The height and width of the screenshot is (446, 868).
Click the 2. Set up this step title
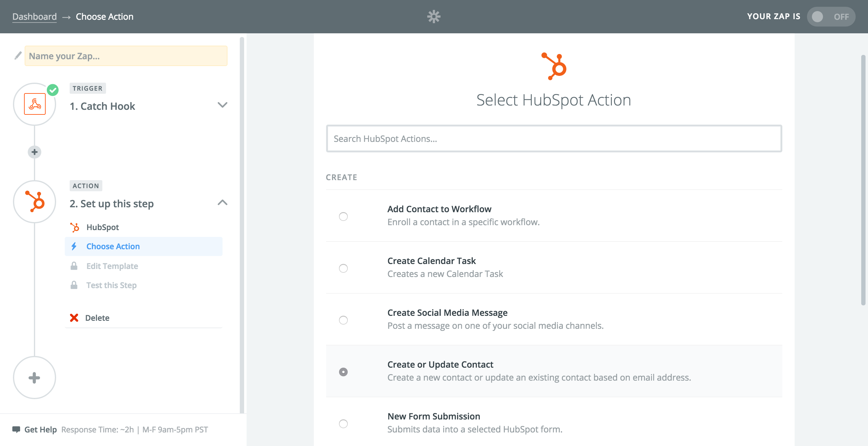(112, 204)
